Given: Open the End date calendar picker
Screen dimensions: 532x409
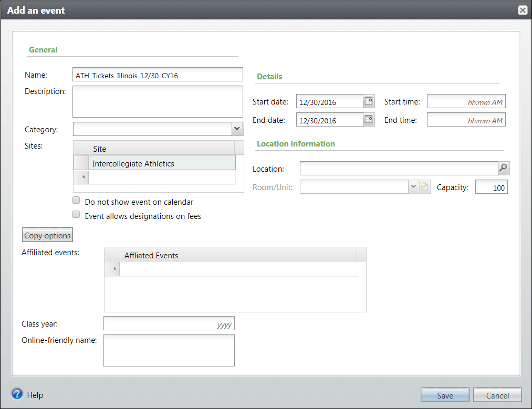Looking at the screenshot, I should point(369,120).
